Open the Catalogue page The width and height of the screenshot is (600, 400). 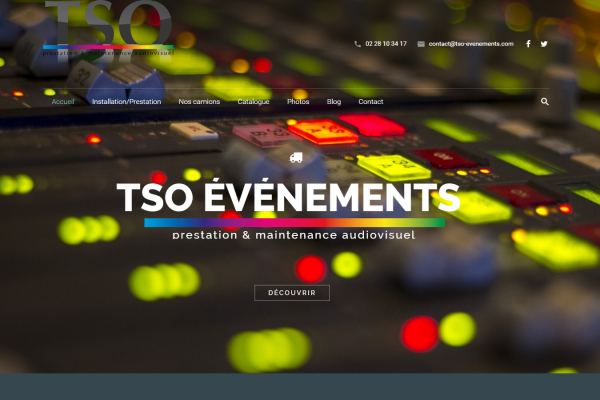click(253, 102)
